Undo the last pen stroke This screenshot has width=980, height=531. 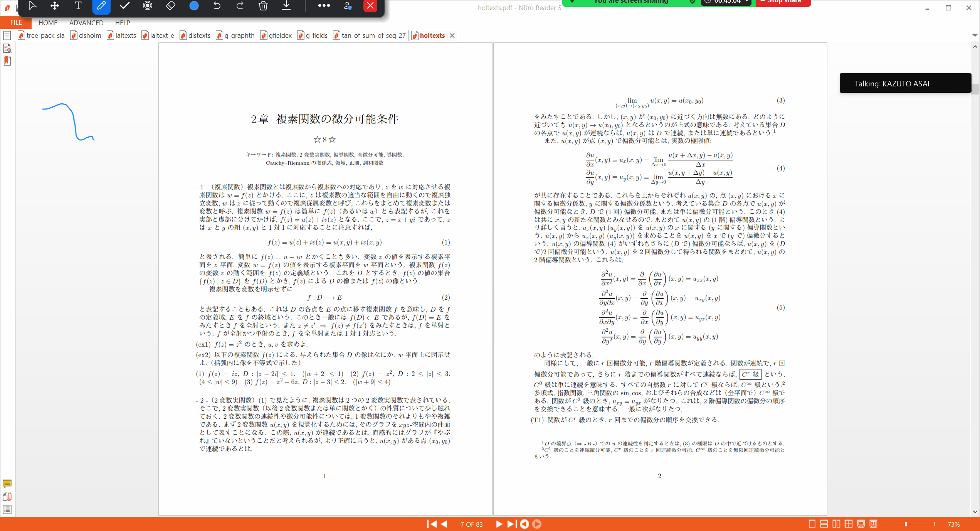(217, 6)
